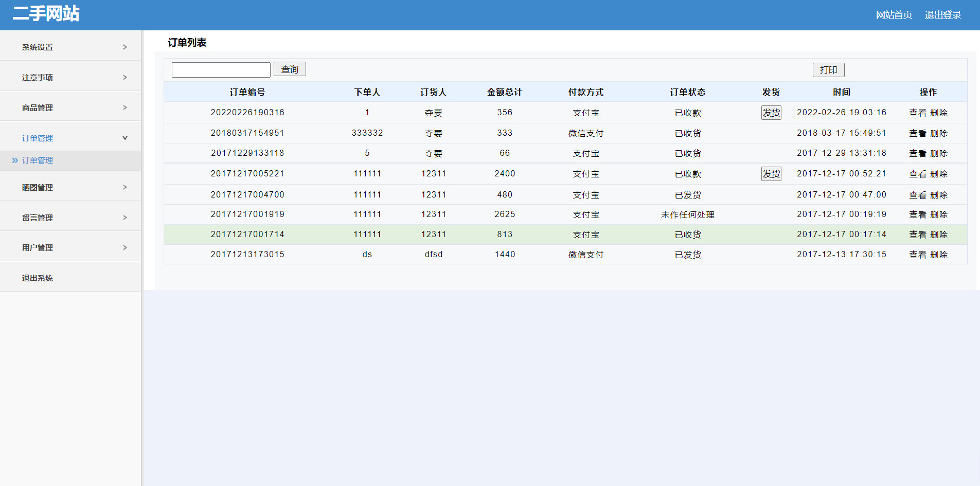Viewport: 980px width, 486px height.
Task: Click the 打印 print button
Action: (x=828, y=70)
